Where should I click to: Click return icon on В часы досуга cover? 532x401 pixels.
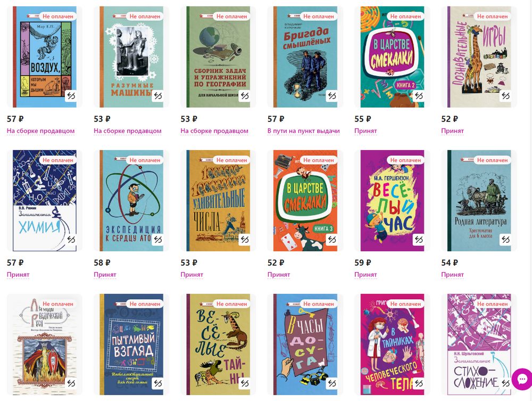[x=332, y=383]
